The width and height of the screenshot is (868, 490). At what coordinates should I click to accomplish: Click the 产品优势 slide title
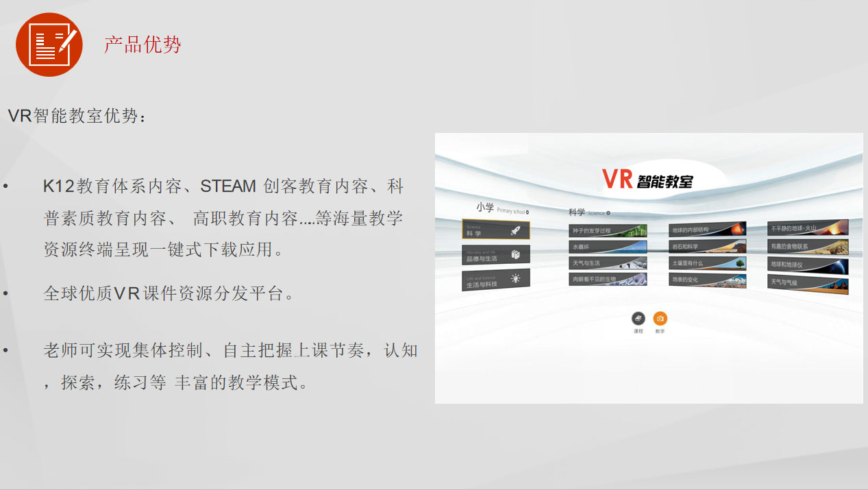coord(142,45)
